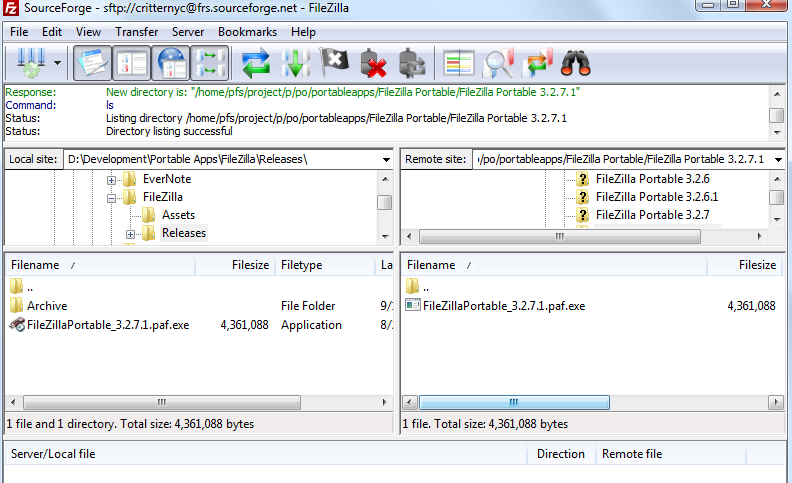Click remote tree scroll up arrow

(777, 179)
